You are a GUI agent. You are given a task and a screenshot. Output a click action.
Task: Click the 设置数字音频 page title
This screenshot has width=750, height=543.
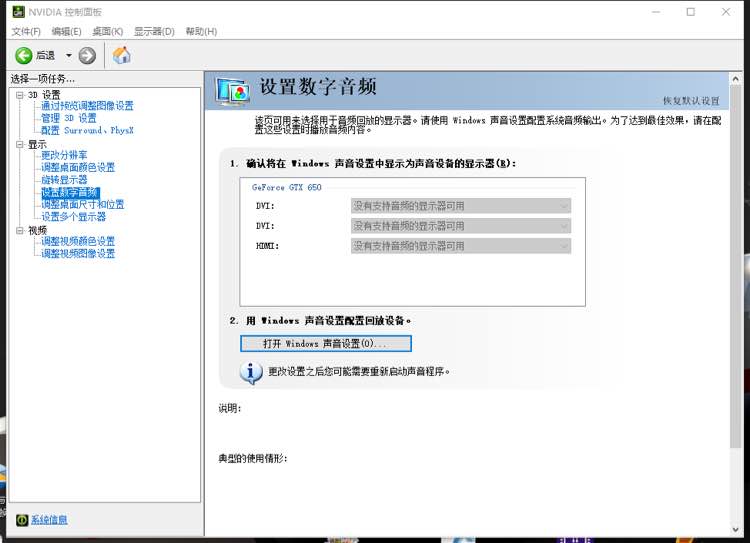[x=318, y=87]
